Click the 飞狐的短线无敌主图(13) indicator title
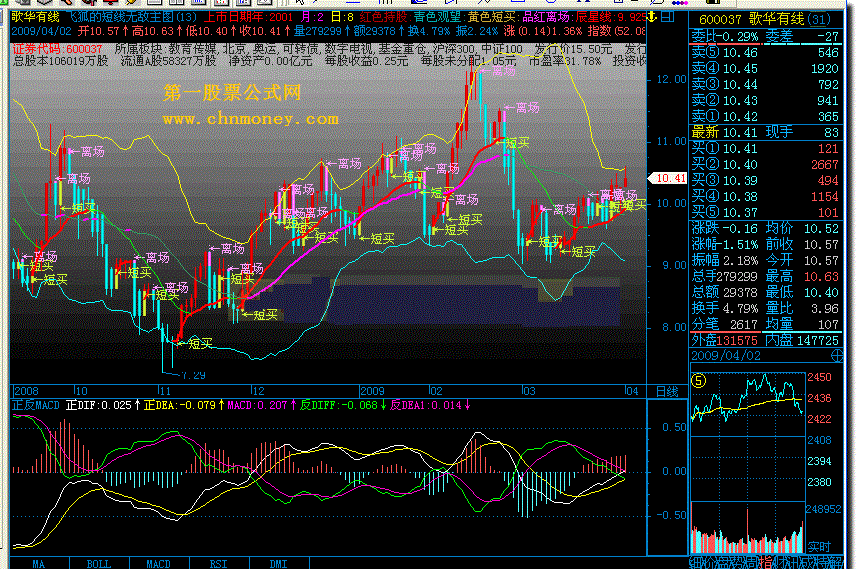 (131, 17)
